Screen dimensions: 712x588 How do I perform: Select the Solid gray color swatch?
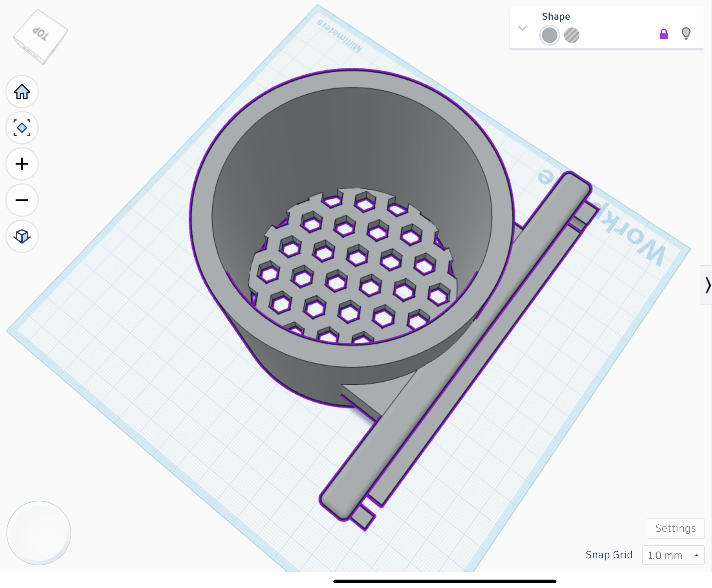549,35
